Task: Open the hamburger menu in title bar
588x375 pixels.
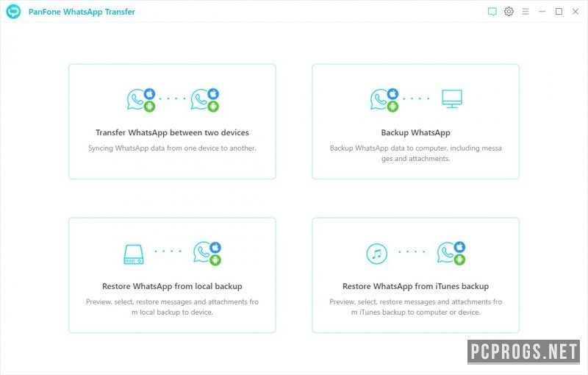Action: pyautogui.click(x=526, y=12)
